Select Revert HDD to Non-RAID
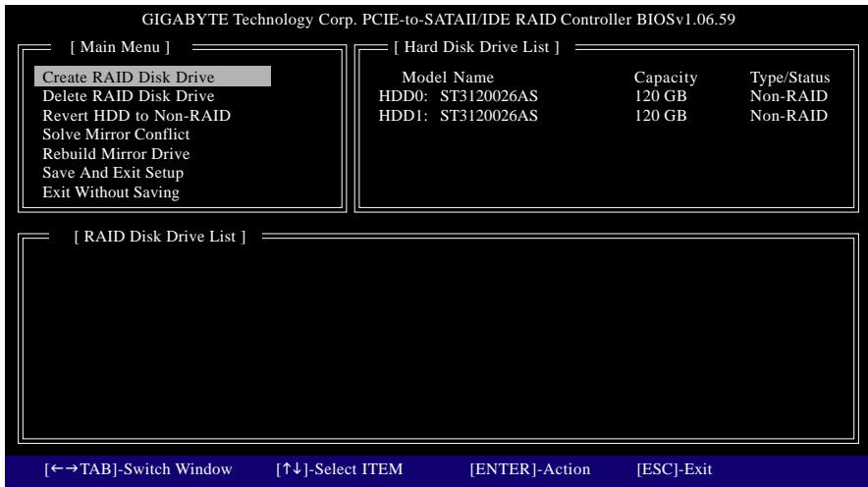Viewport: 868px width, 487px height. 136,115
